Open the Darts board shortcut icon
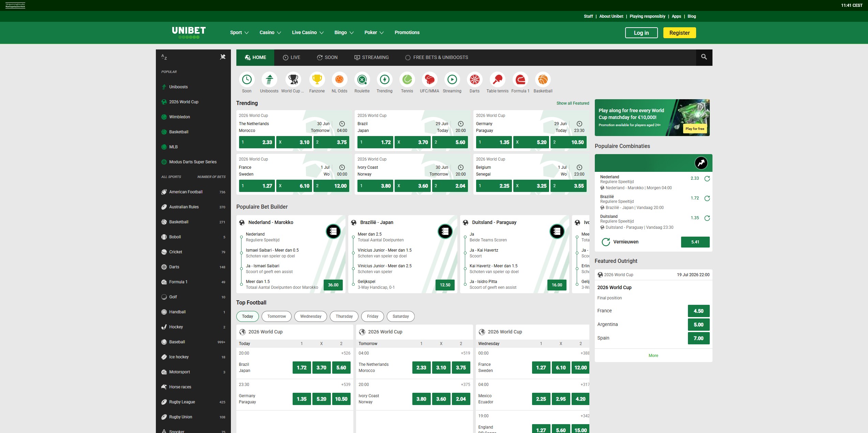The height and width of the screenshot is (433, 868). [x=474, y=79]
